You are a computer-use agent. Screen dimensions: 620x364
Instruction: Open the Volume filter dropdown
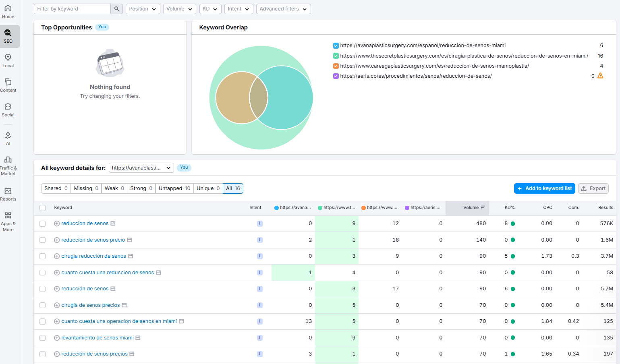click(x=180, y=9)
